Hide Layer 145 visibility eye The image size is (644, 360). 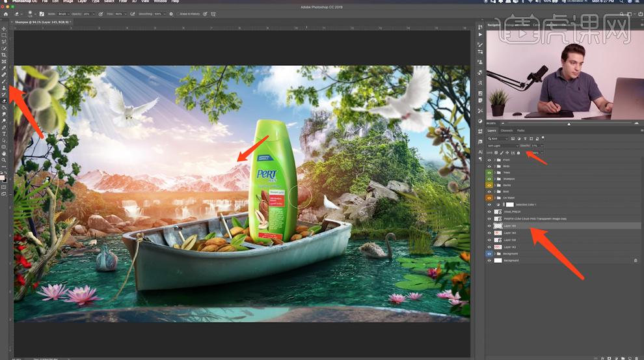pyautogui.click(x=489, y=226)
